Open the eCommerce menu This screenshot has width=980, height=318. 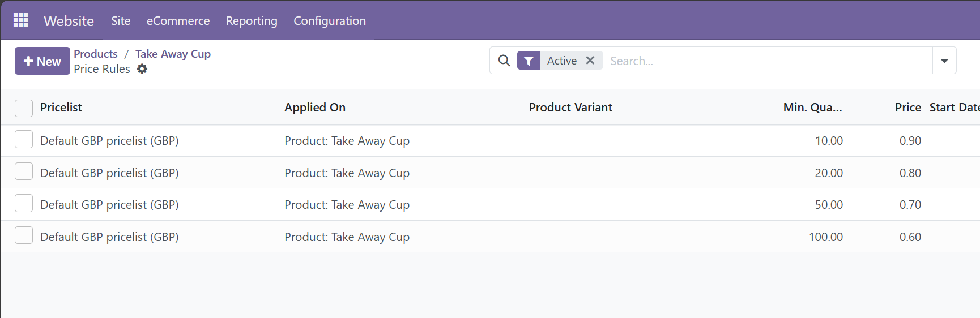pyautogui.click(x=178, y=21)
